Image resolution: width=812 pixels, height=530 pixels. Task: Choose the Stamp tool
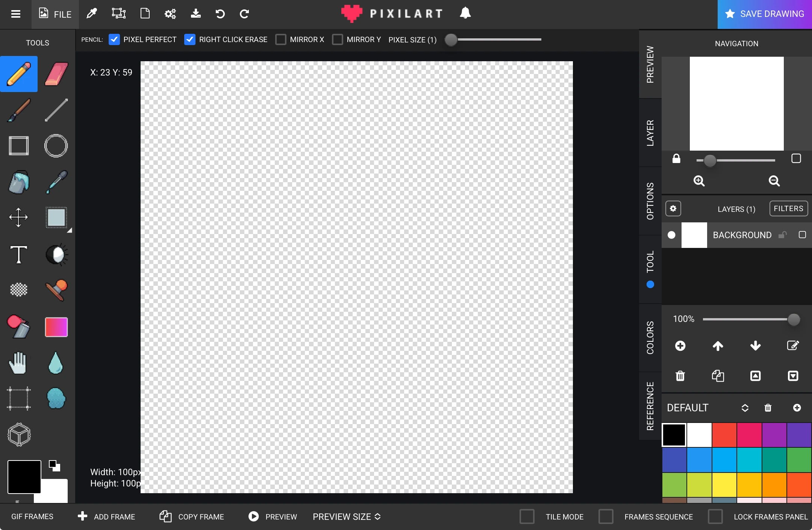point(56,290)
